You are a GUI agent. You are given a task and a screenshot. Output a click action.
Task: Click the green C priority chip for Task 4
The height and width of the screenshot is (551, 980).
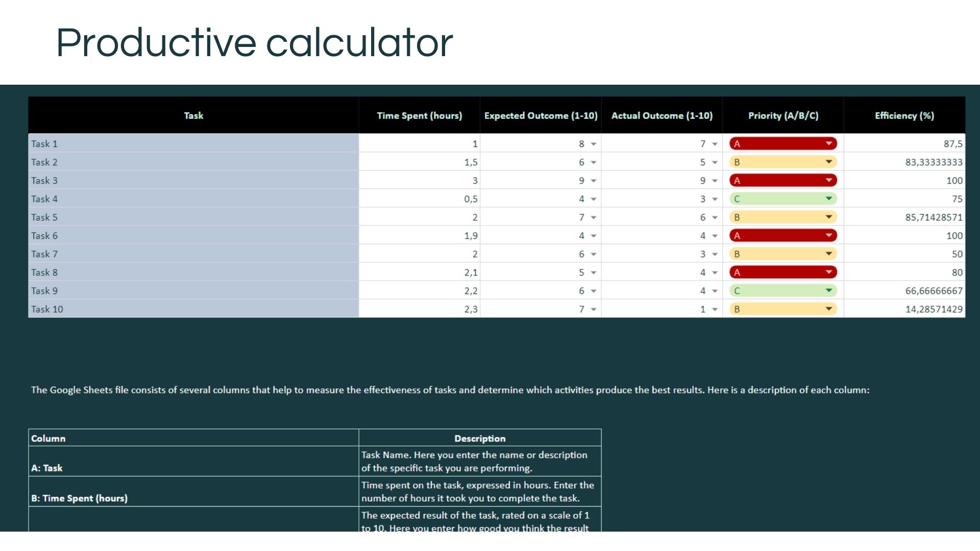coord(782,199)
